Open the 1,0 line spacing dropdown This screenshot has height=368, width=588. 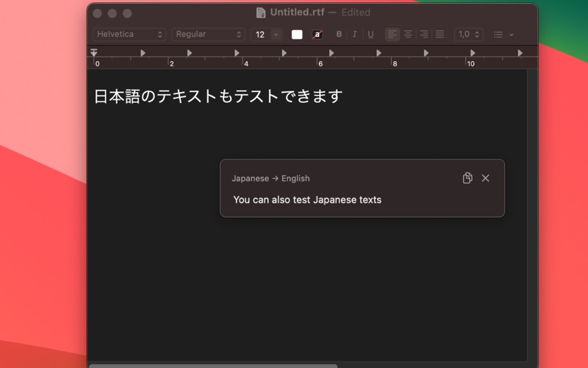(468, 34)
